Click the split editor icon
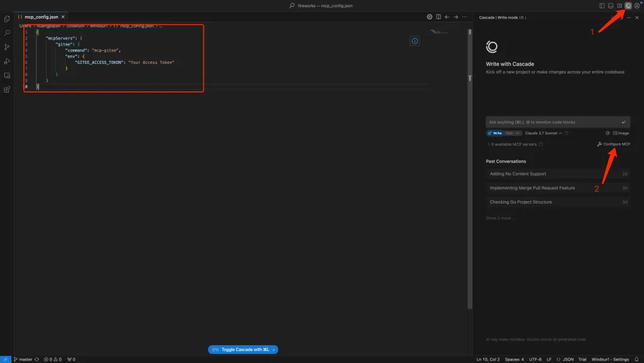This screenshot has height=363, width=644. (438, 17)
